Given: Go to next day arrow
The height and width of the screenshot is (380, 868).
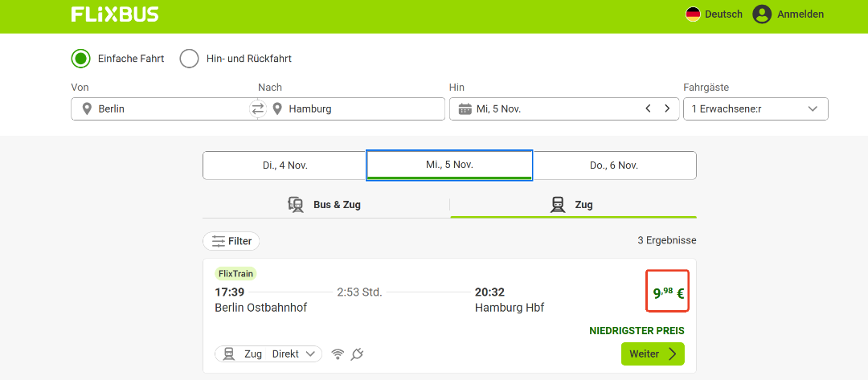Looking at the screenshot, I should [x=666, y=108].
